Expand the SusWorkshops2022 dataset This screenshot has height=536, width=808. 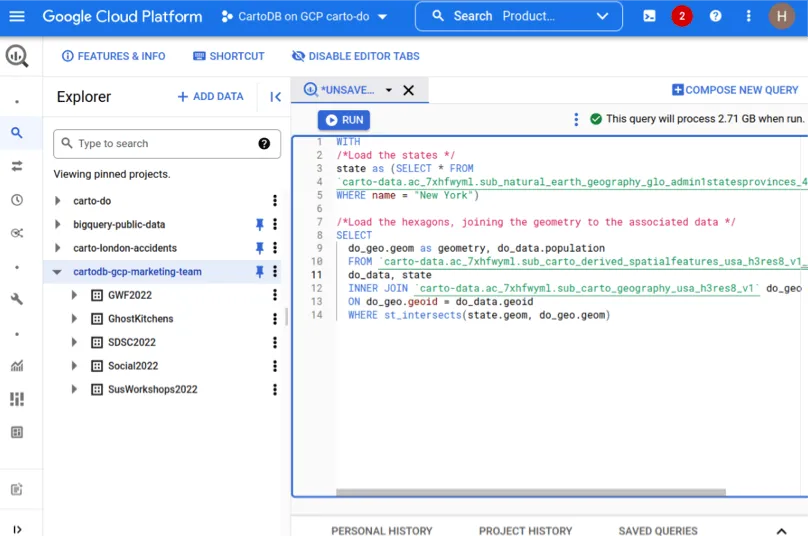(x=74, y=390)
